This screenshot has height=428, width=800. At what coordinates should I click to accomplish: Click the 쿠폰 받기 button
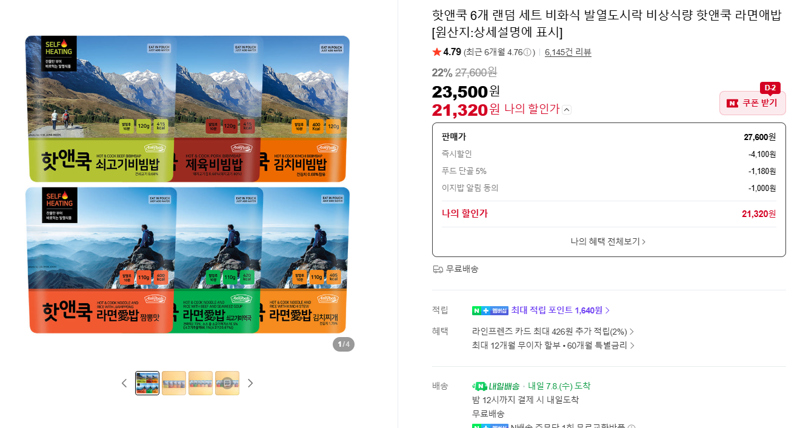click(x=753, y=103)
